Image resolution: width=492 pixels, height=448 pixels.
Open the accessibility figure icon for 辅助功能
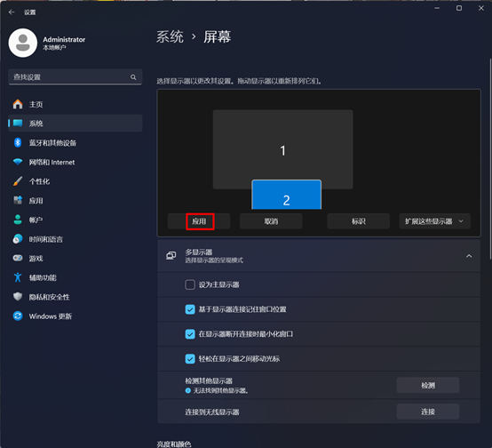pyautogui.click(x=18, y=277)
